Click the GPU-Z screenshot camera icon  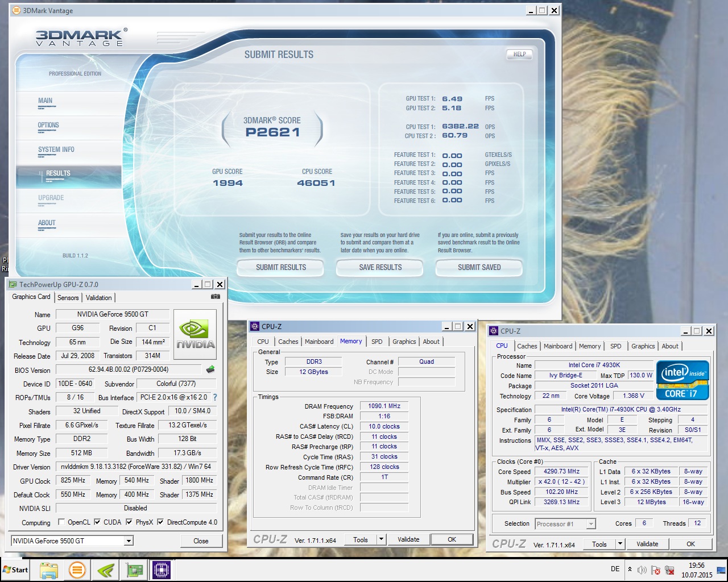coord(216,297)
